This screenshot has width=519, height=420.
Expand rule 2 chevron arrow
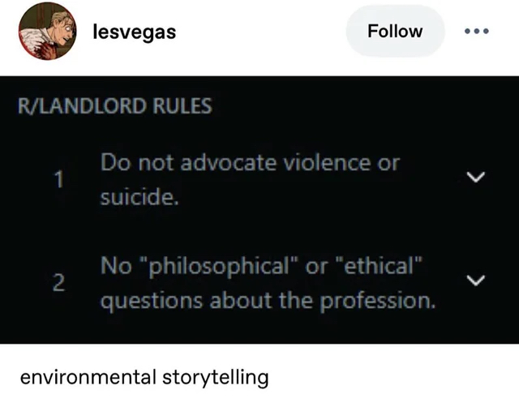[477, 281]
